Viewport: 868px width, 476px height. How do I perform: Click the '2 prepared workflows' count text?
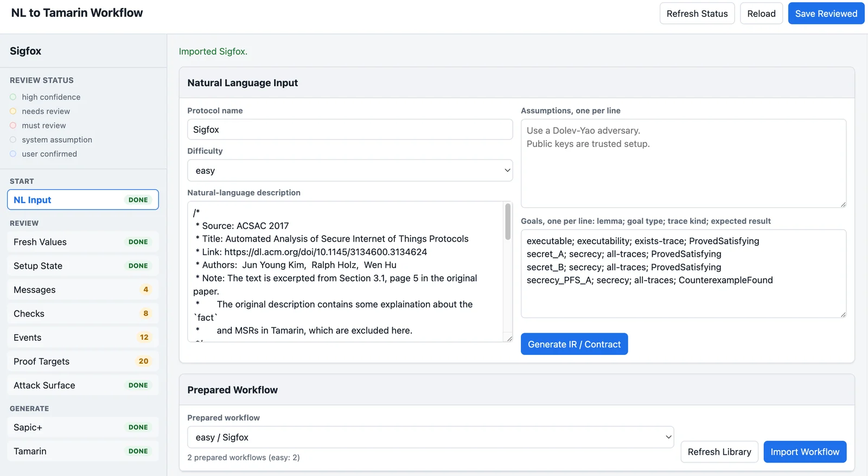244,458
